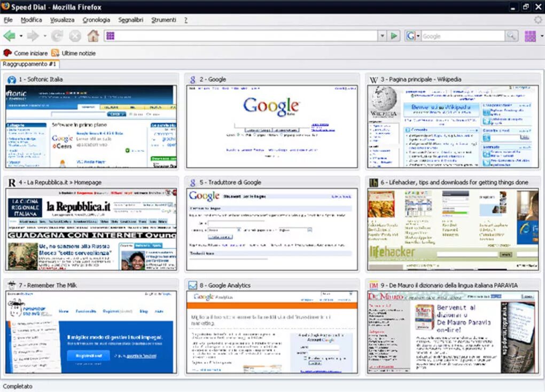
Task: Open the Speed Dial button dropdown arrow
Action: click(541, 36)
